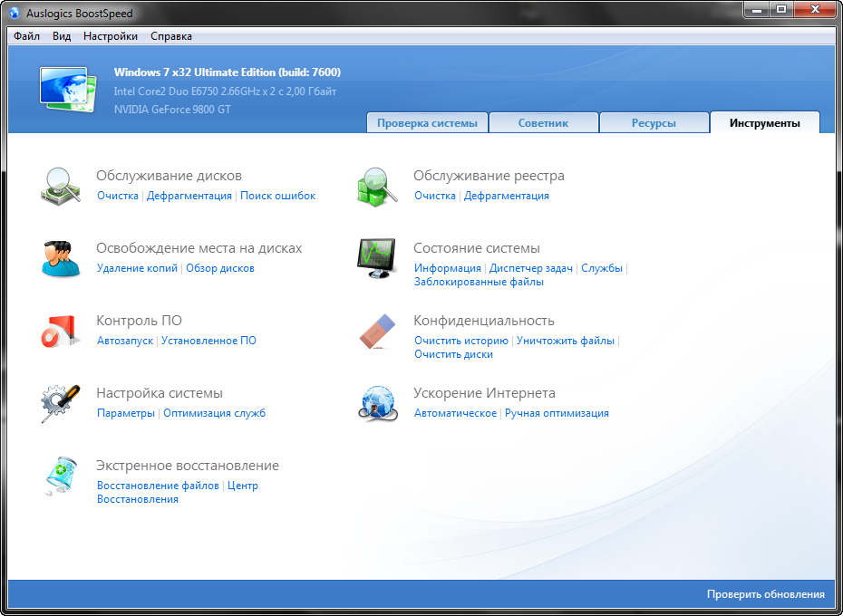Image resolution: width=843 pixels, height=616 pixels.
Task: Click the Intel Core2 Duo E6750 text
Action: tap(226, 91)
